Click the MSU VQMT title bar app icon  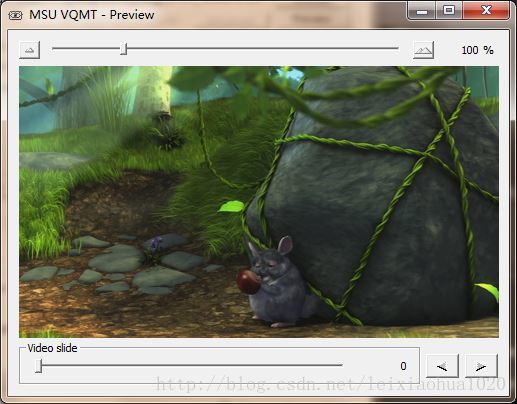[x=15, y=15]
